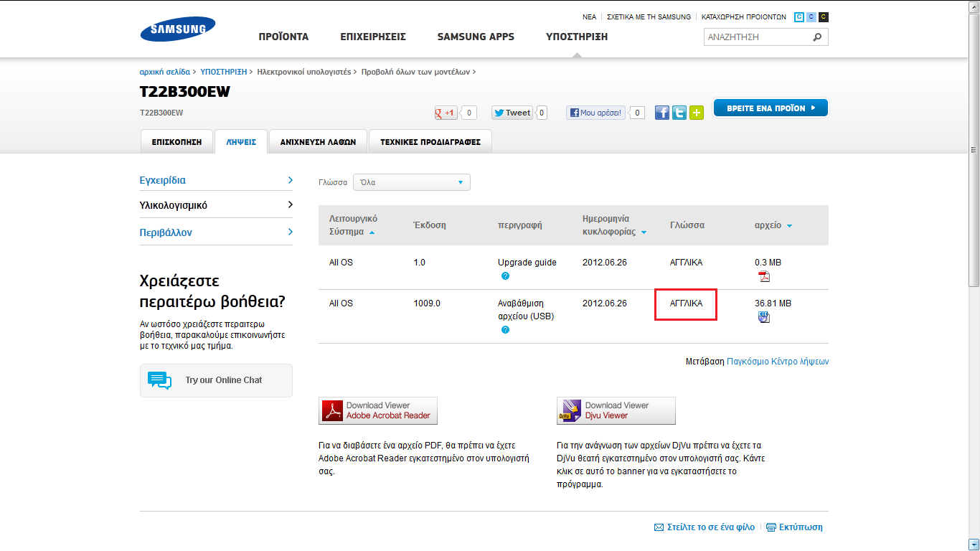Select the black C high-contrast option
Viewport: 980px width, 551px height.
[x=824, y=17]
